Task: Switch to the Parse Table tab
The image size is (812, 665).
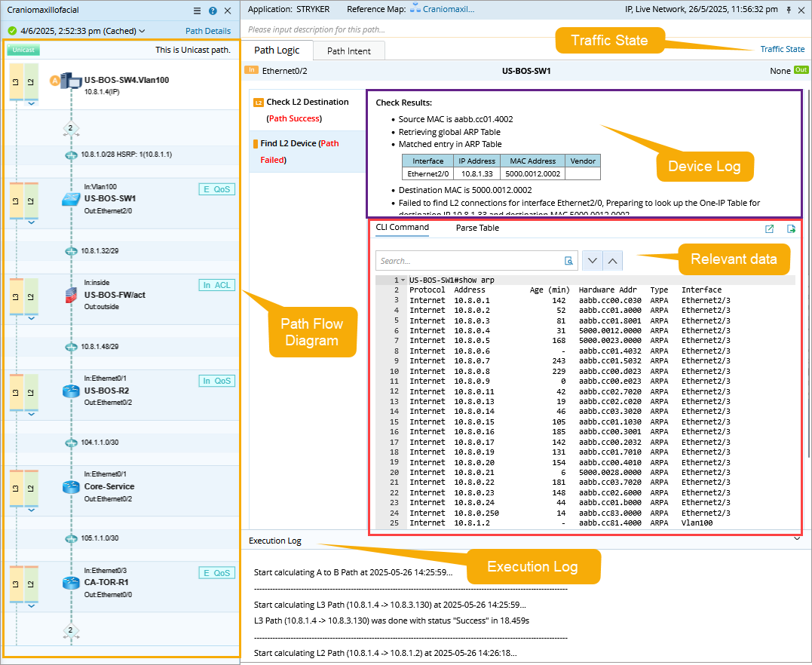Action: [x=477, y=228]
